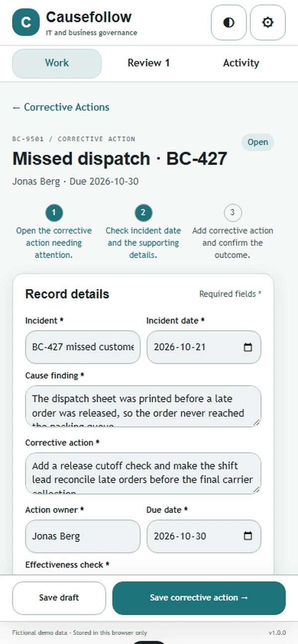
Task: Go back via Corrective Actions link
Action: [61, 107]
